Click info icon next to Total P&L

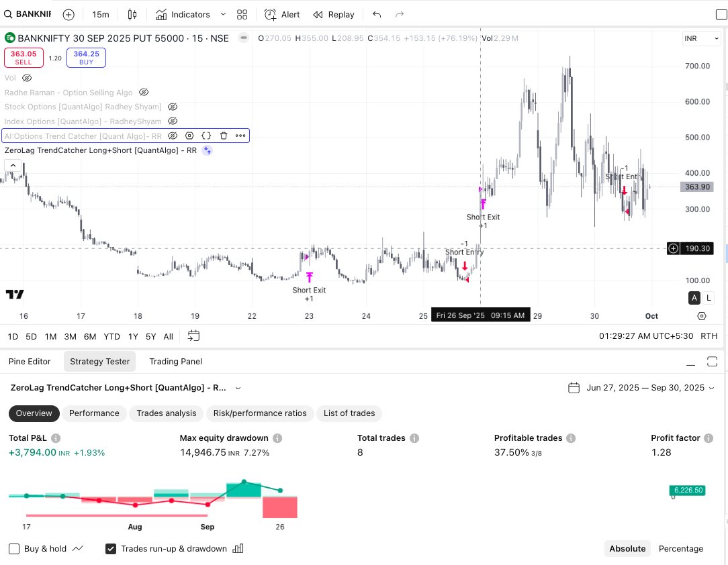pos(56,438)
